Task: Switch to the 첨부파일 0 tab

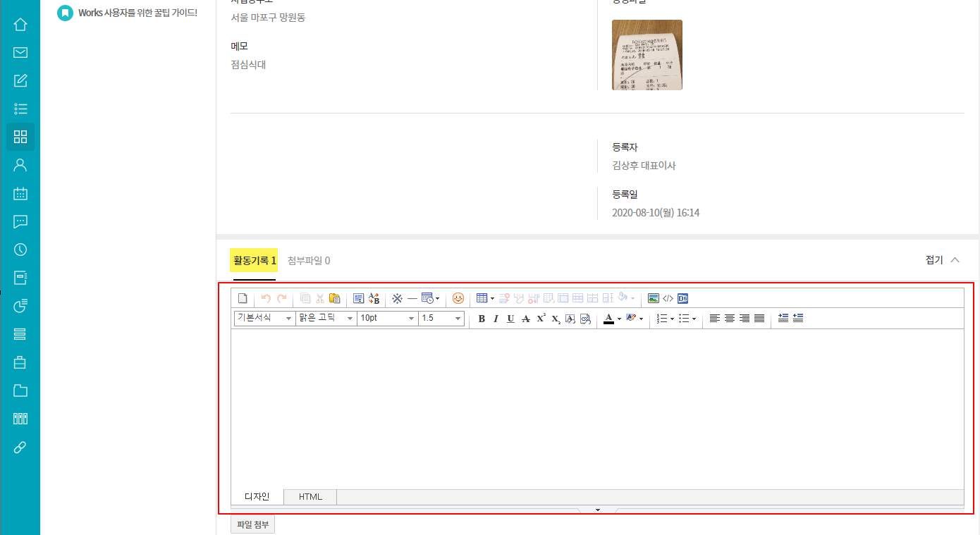Action: click(x=309, y=260)
